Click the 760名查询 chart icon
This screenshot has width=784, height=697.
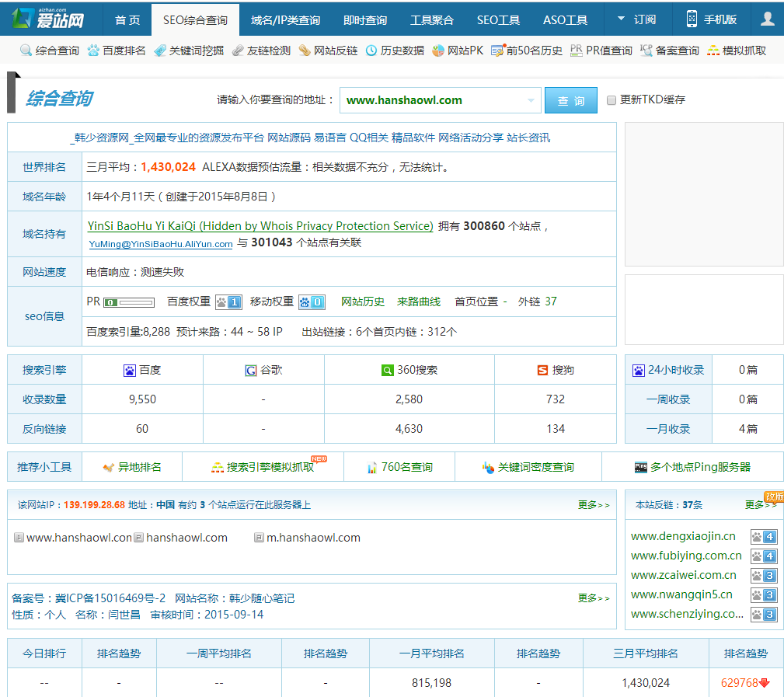(371, 468)
